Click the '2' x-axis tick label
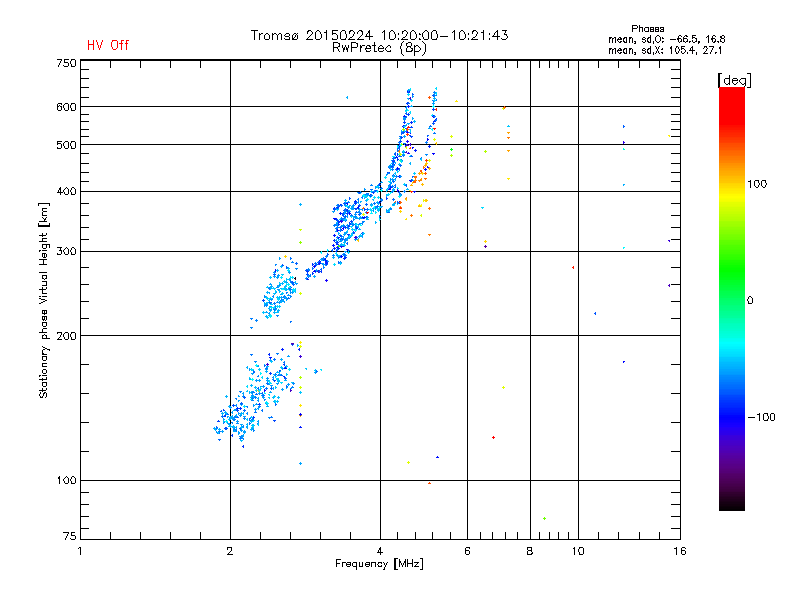This screenshot has width=800, height=600. (230, 551)
